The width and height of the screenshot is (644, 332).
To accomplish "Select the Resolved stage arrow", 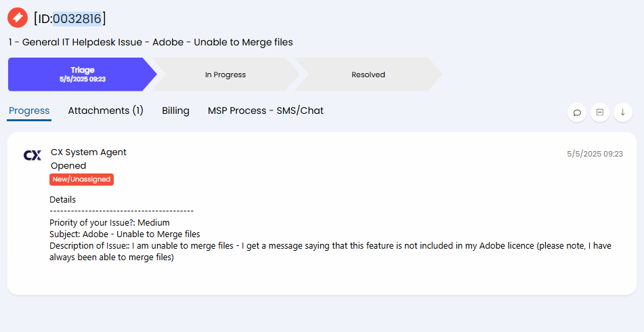I will click(368, 75).
